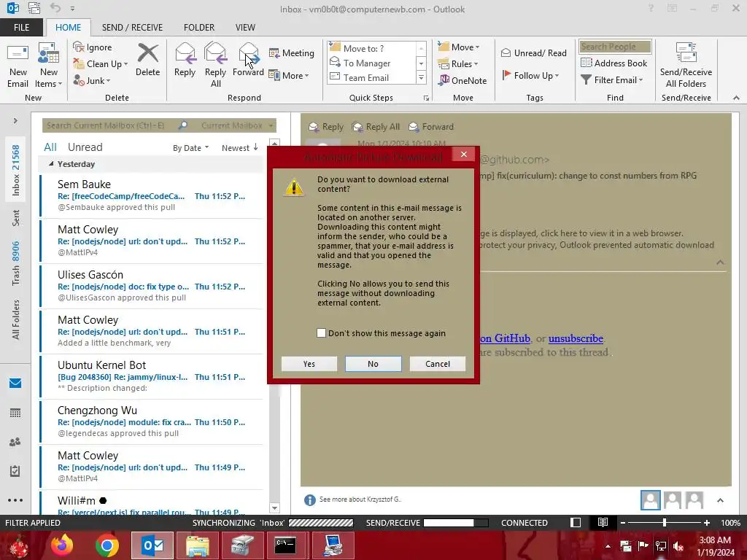Click the Meeting reply icon
The width and height of the screenshot is (747, 560).
(292, 52)
